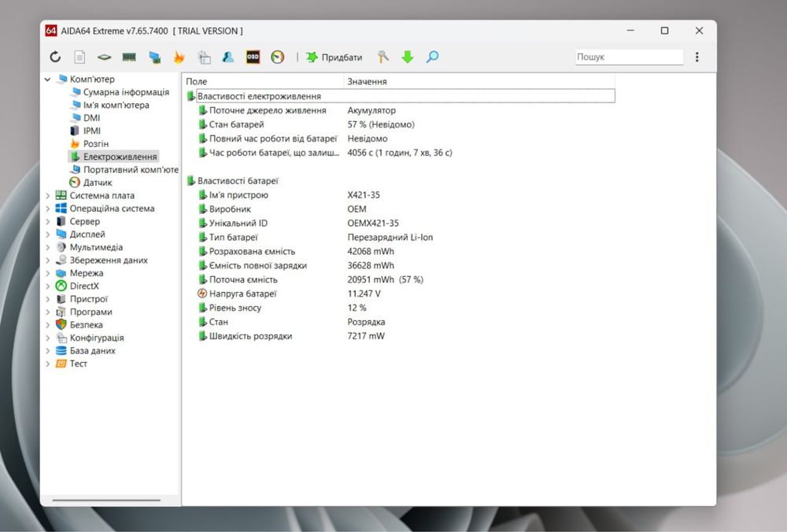Click the Придбати purchase button
This screenshot has width=787, height=532.
[x=334, y=57]
